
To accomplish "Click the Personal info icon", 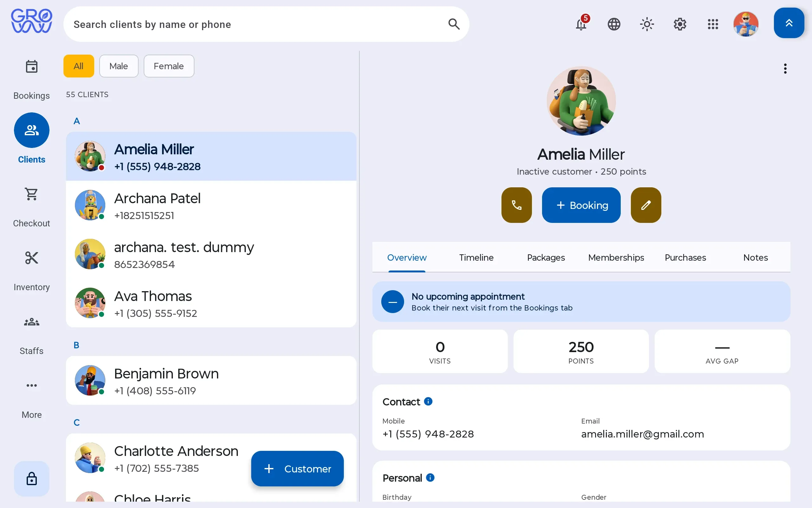I will (x=430, y=478).
